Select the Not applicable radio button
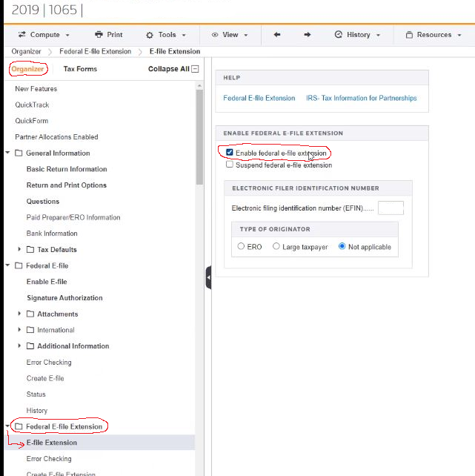 [342, 246]
